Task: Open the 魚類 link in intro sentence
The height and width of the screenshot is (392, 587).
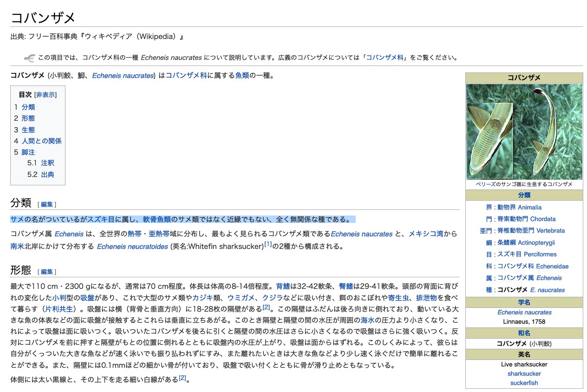Action: click(x=242, y=75)
